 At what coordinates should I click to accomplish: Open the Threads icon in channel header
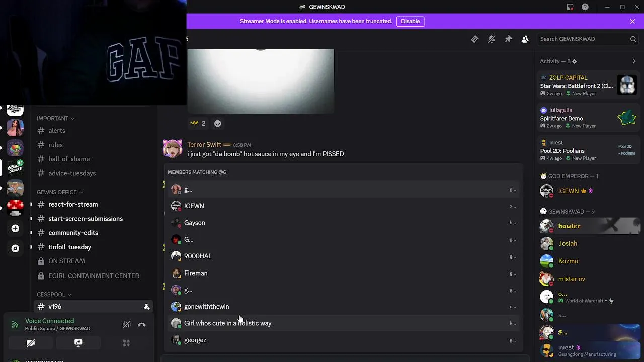coord(474,39)
